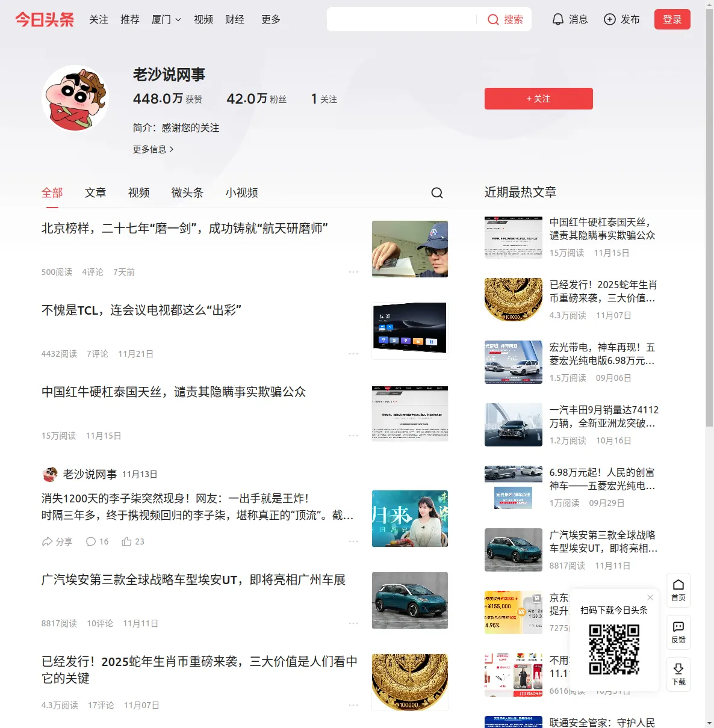Click the 分享 share icon on 李子柒 post
The width and height of the screenshot is (714, 728).
point(47,541)
